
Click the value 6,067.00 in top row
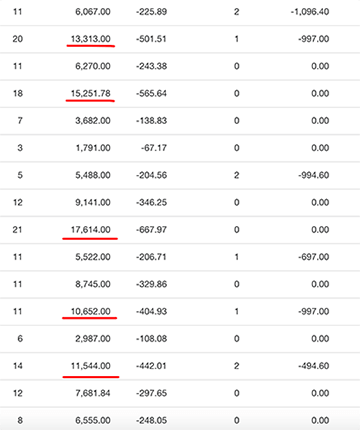point(93,12)
